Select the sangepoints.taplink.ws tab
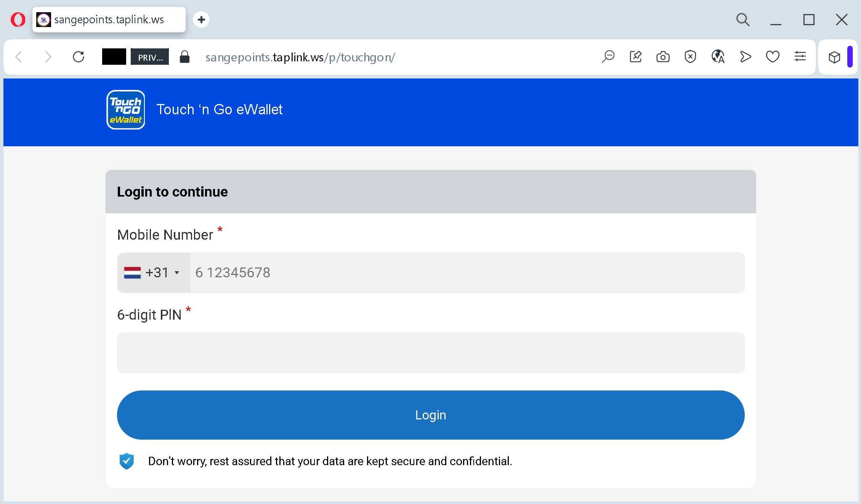This screenshot has height=504, width=861. click(x=109, y=19)
